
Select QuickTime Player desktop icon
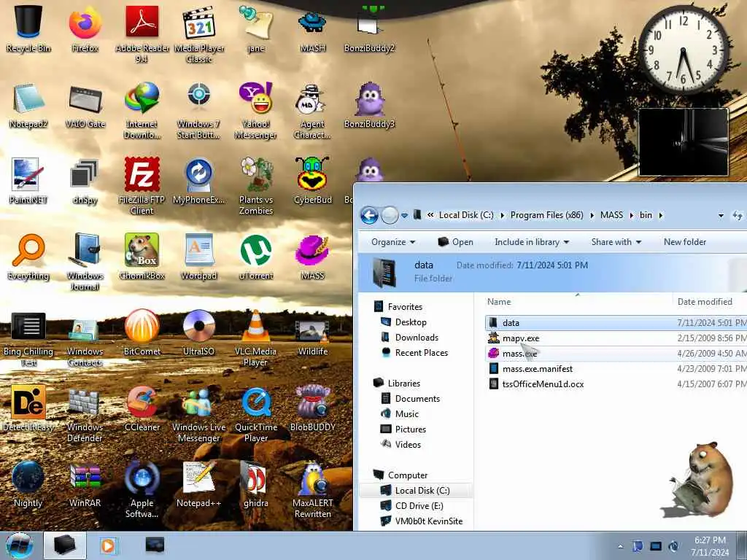(256, 413)
